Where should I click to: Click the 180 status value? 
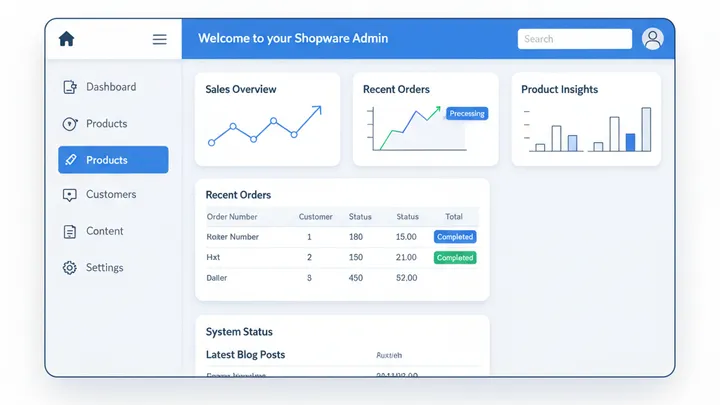(x=356, y=237)
